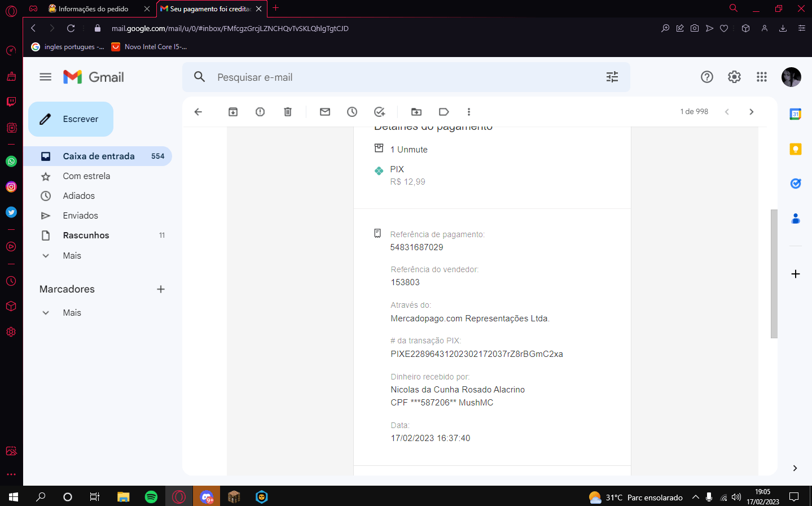This screenshot has height=506, width=812.
Task: Add email to Tasks
Action: pos(380,112)
